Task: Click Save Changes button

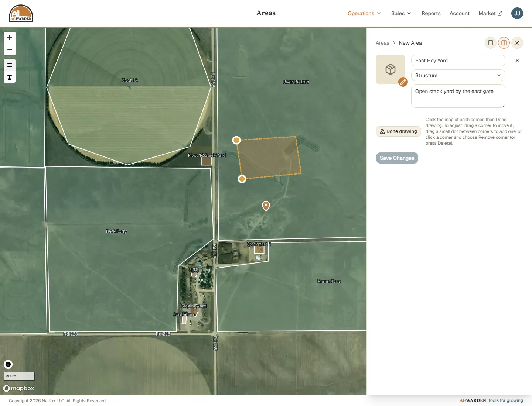Action: [397, 158]
